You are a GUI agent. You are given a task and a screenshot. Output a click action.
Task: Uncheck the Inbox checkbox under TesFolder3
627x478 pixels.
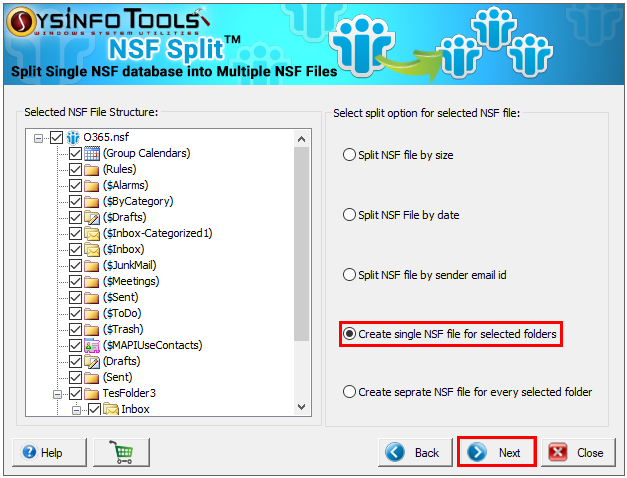click(x=95, y=409)
